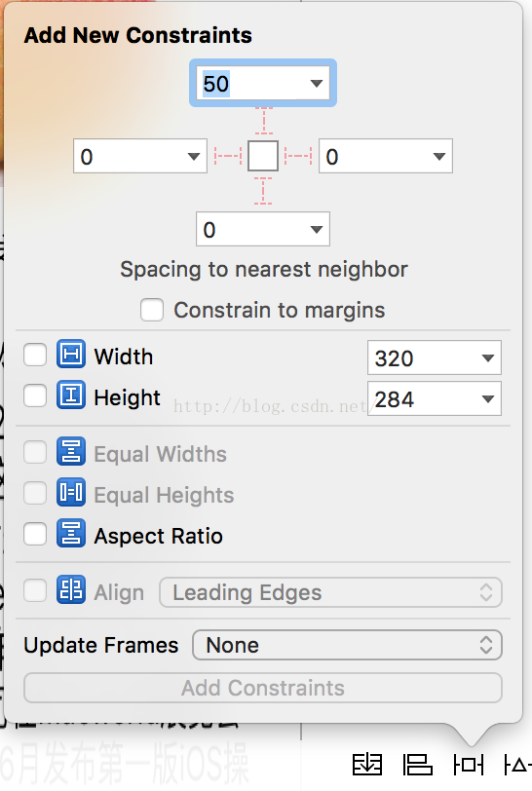
Task: Open the Height value dropdown showing 284
Action: pyautogui.click(x=487, y=399)
